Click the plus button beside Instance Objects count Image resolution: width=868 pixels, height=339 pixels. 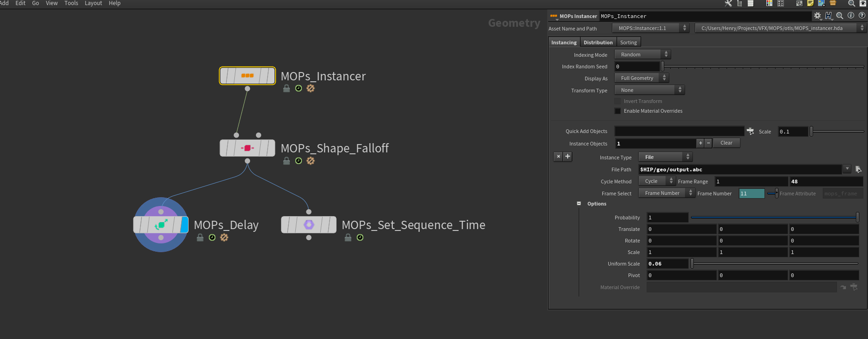pyautogui.click(x=700, y=143)
